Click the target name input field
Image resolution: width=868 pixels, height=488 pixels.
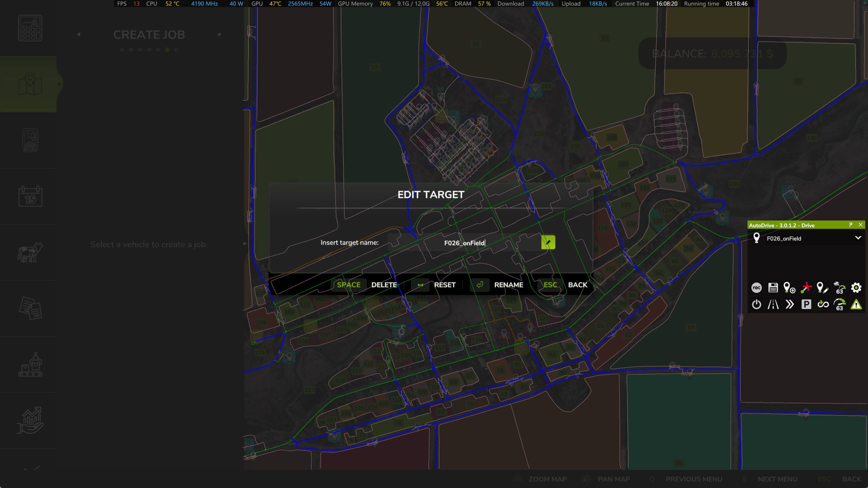[x=464, y=243]
